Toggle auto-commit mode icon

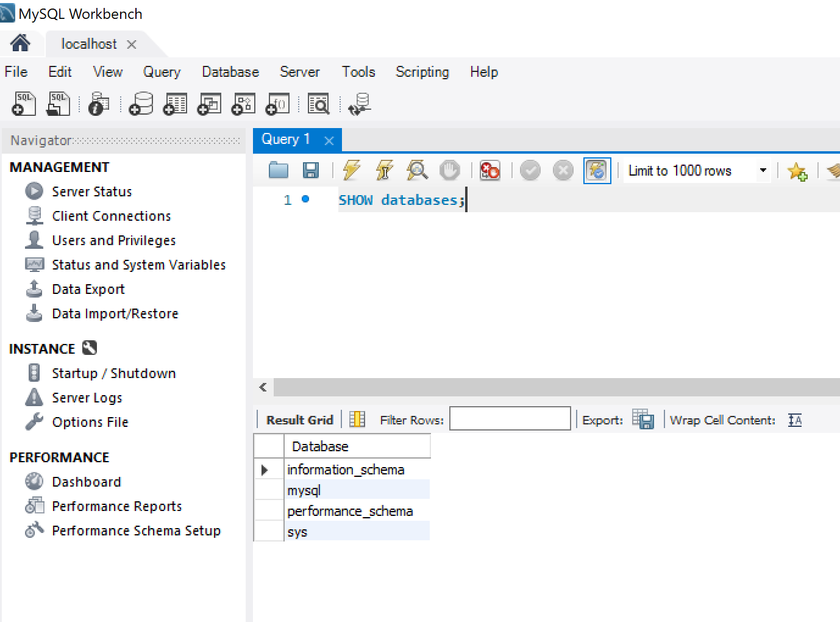pyautogui.click(x=597, y=170)
